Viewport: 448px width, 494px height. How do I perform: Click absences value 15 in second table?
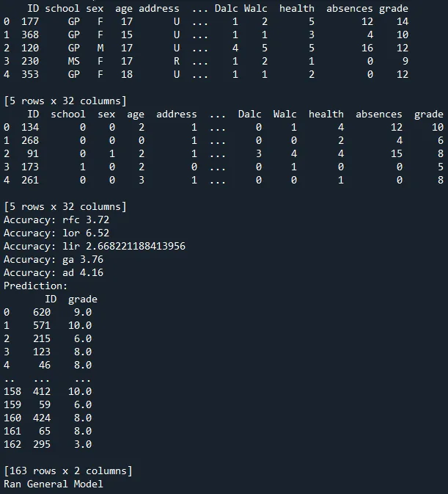(397, 153)
